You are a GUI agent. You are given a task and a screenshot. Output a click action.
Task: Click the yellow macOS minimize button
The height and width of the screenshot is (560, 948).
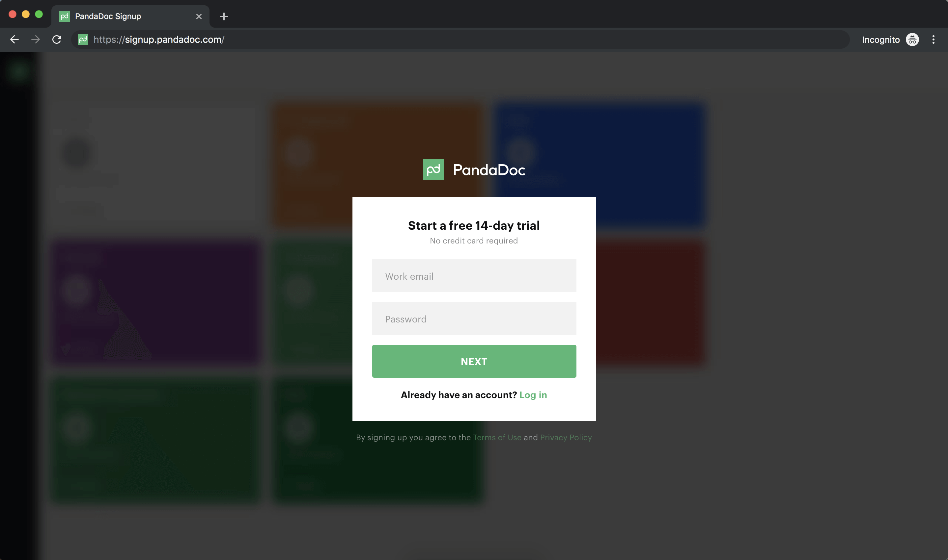pos(26,14)
